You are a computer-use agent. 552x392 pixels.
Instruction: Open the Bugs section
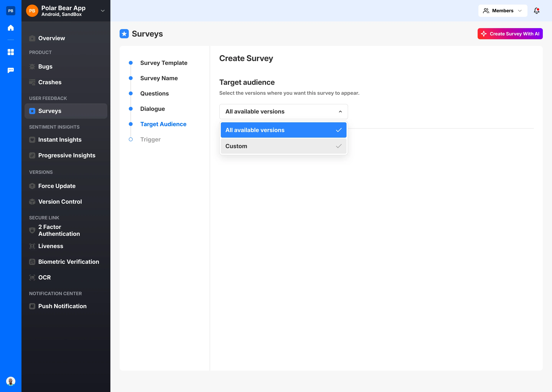tap(45, 66)
